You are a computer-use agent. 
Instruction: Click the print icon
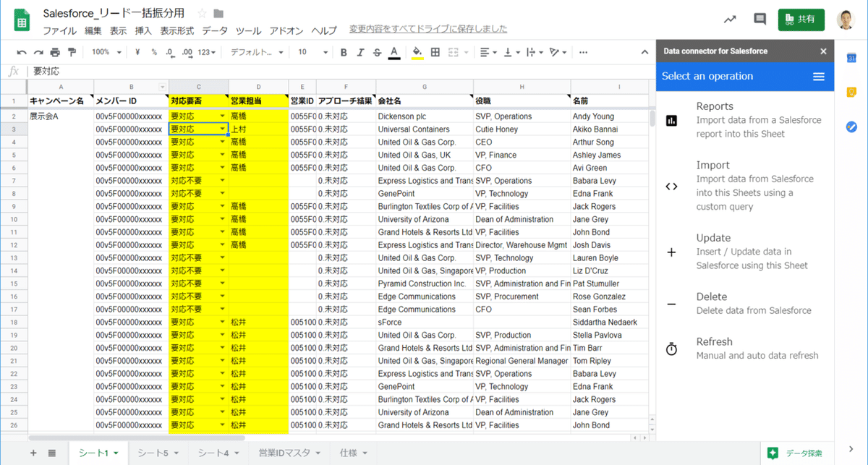point(55,52)
